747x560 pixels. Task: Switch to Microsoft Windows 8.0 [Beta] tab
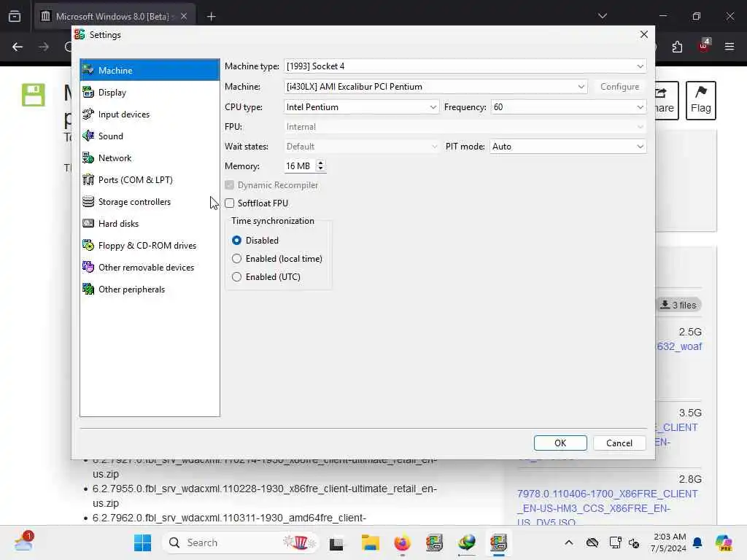(113, 17)
